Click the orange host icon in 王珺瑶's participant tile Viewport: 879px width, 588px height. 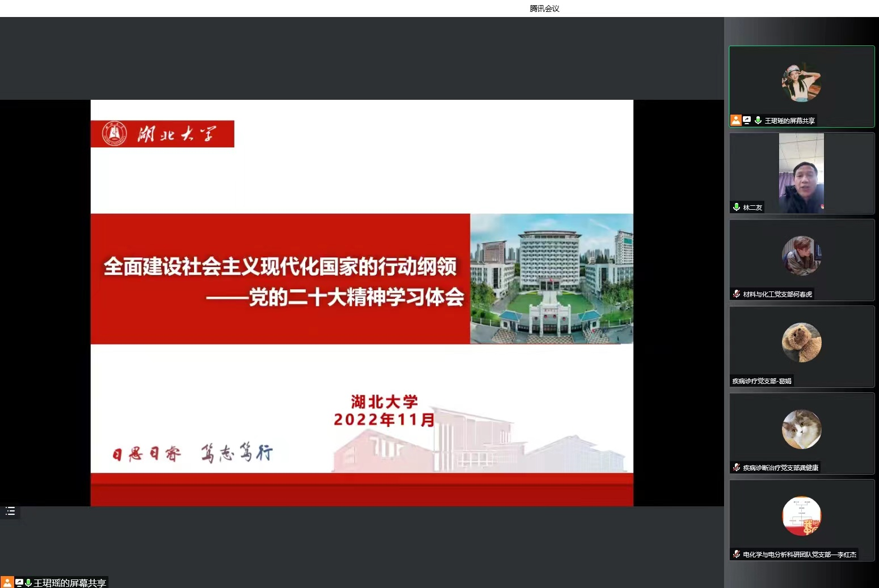[x=736, y=120]
